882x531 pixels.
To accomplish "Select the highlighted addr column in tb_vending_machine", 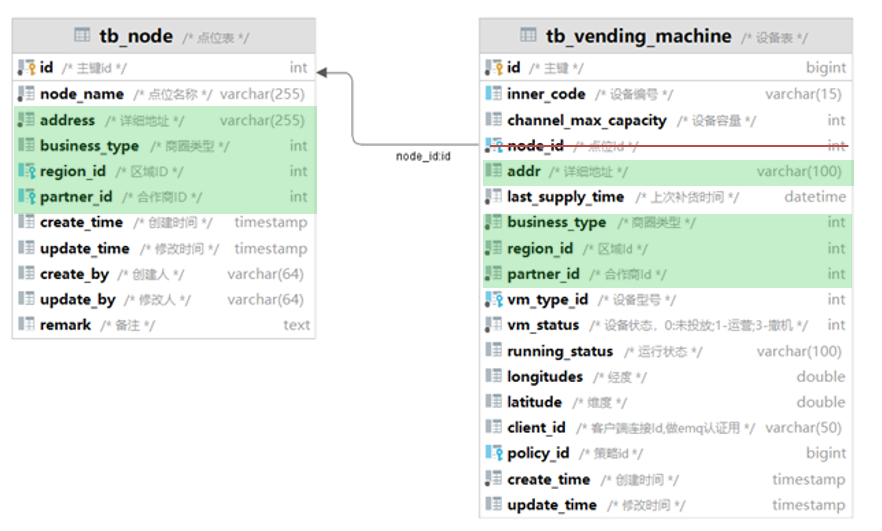I will click(x=665, y=171).
